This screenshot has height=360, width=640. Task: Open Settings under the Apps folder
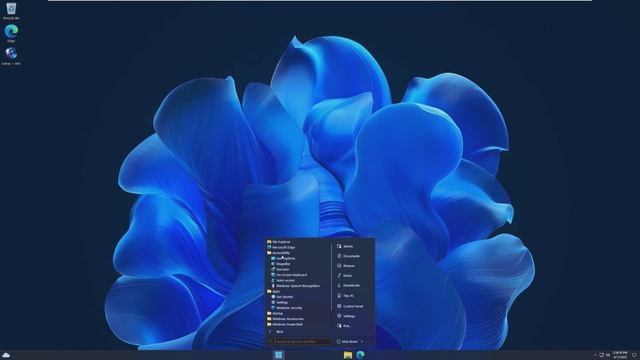(280, 302)
